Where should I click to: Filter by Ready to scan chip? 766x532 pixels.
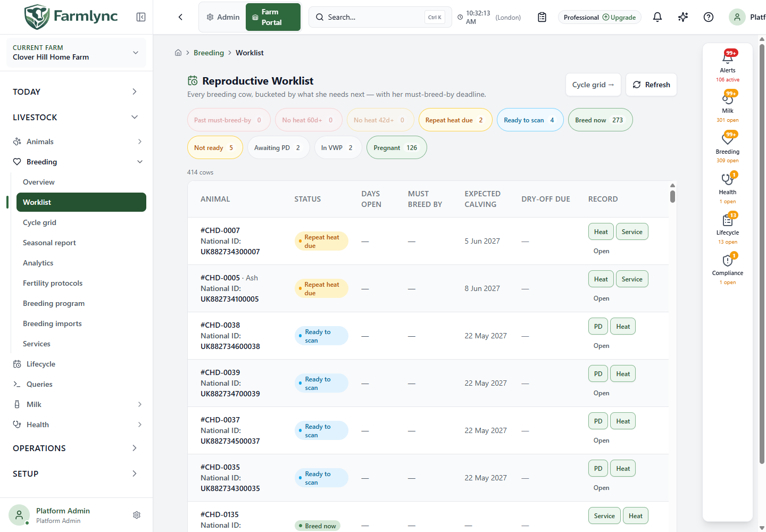click(530, 120)
